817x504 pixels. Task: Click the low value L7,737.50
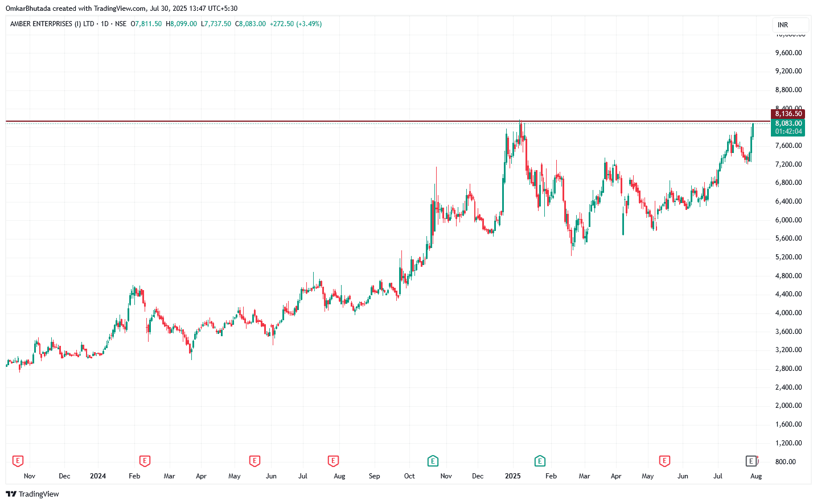(216, 24)
